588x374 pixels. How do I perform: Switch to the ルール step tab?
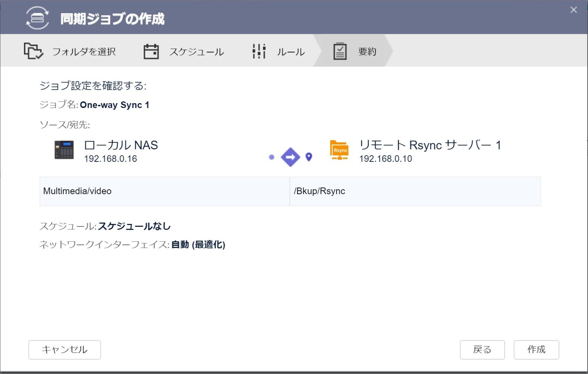[x=290, y=52]
